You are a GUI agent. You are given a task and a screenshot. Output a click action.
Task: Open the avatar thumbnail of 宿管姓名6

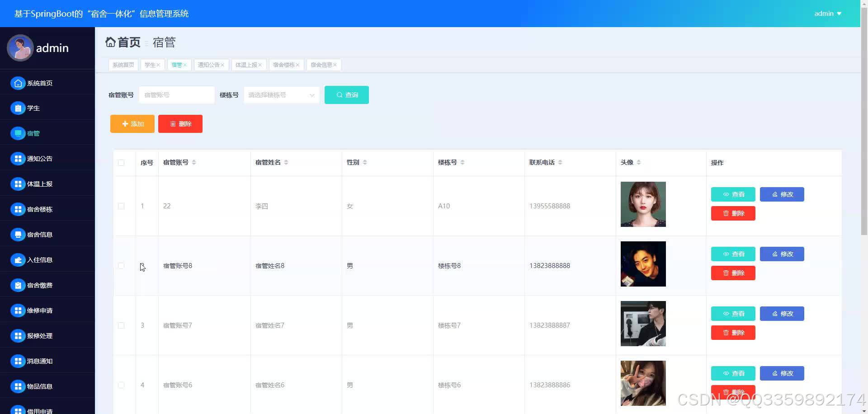tap(643, 383)
